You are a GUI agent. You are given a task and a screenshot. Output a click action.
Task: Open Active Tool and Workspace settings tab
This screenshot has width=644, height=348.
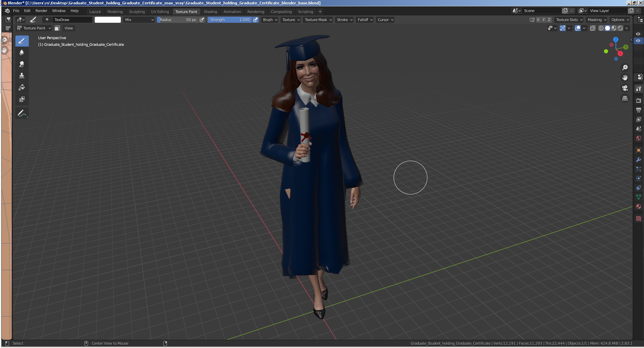(x=639, y=89)
